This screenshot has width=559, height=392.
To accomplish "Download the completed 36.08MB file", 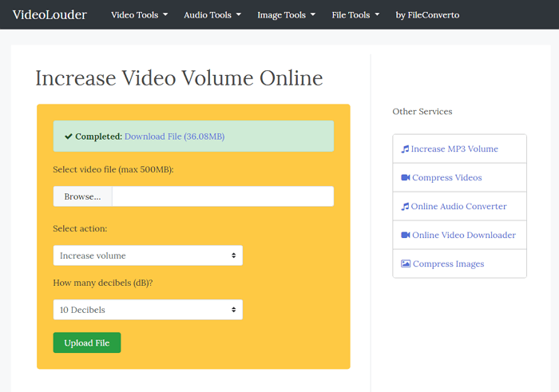I will pos(174,137).
